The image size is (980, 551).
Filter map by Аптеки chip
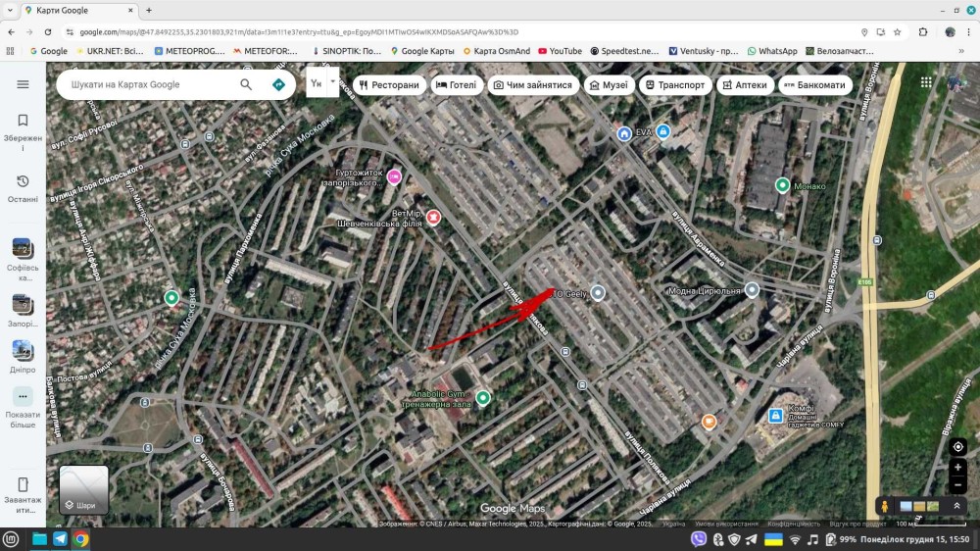pyautogui.click(x=745, y=85)
